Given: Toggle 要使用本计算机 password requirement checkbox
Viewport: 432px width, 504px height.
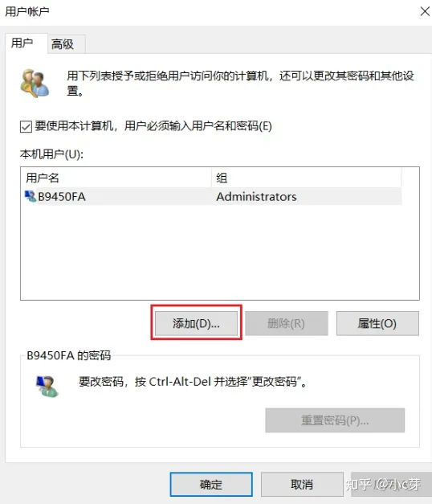Looking at the screenshot, I should 26,126.
